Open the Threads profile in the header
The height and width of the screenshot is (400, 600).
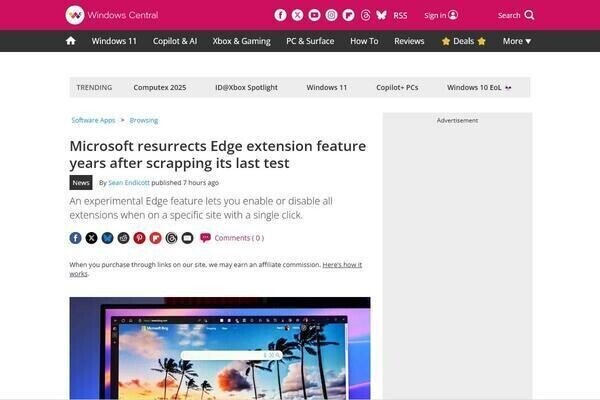coord(365,15)
